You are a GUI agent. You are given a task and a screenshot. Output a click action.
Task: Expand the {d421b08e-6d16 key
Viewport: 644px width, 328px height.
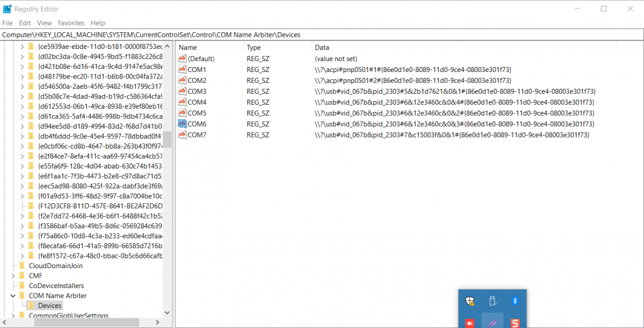pyautogui.click(x=22, y=66)
